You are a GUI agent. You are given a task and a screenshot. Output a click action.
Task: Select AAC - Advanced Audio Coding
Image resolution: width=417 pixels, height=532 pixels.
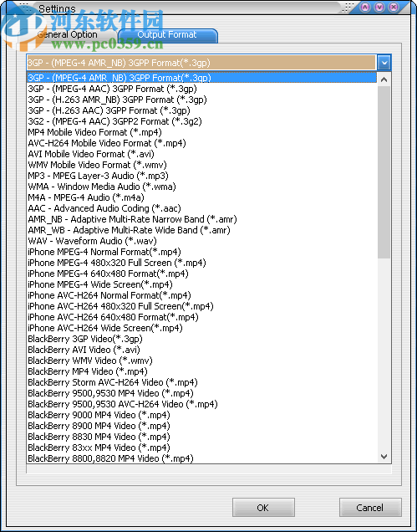[x=201, y=208]
